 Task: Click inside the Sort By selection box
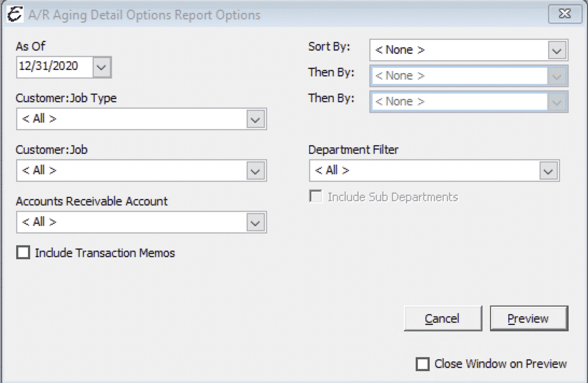[459, 51]
